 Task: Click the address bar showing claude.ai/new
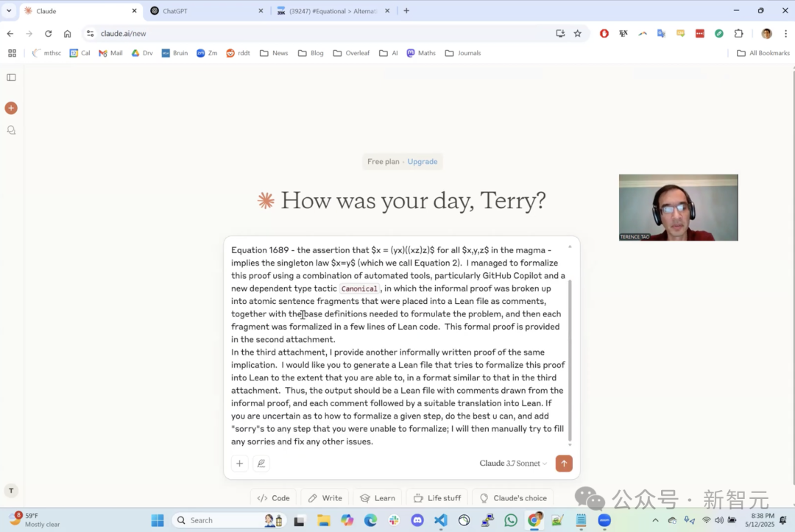pyautogui.click(x=325, y=33)
